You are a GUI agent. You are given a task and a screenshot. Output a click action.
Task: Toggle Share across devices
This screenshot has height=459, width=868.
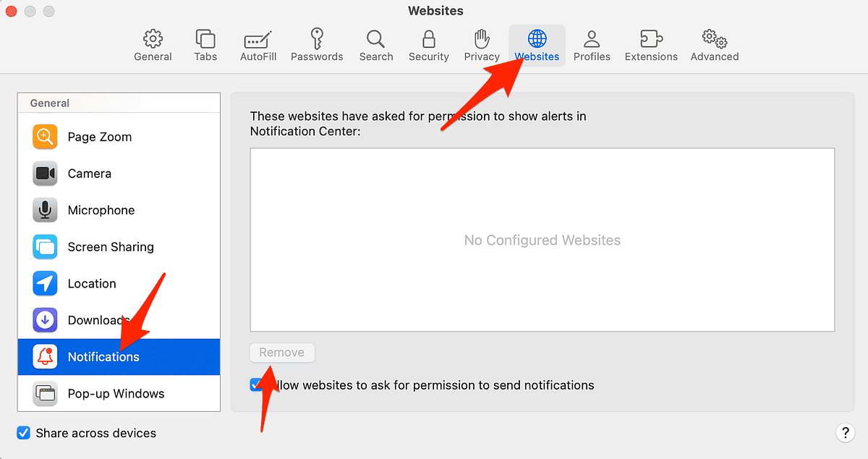pyautogui.click(x=23, y=432)
